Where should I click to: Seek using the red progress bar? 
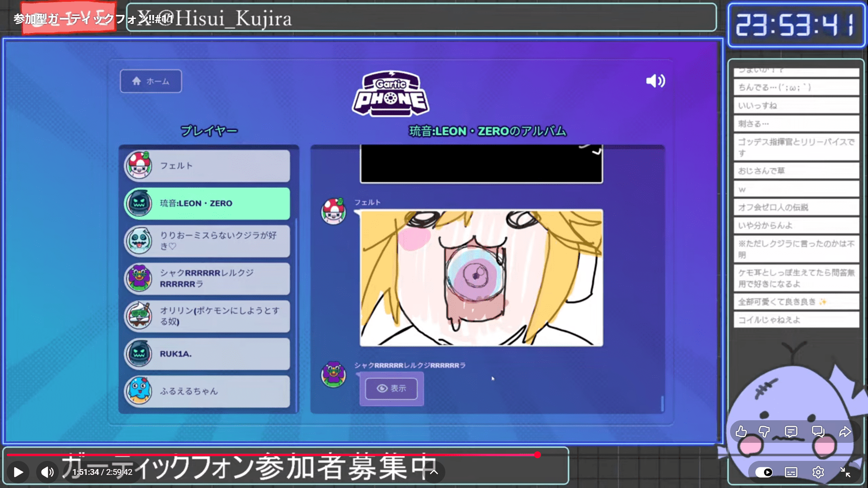click(271, 455)
